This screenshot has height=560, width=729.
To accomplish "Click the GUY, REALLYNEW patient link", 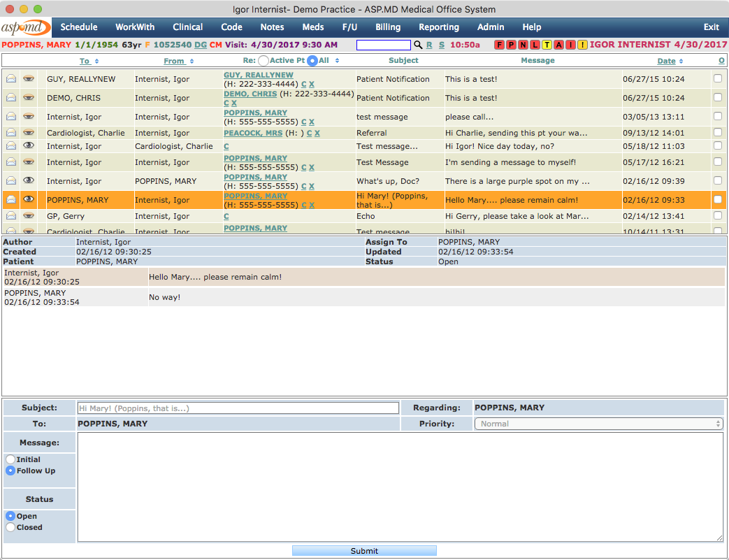I will coord(259,75).
